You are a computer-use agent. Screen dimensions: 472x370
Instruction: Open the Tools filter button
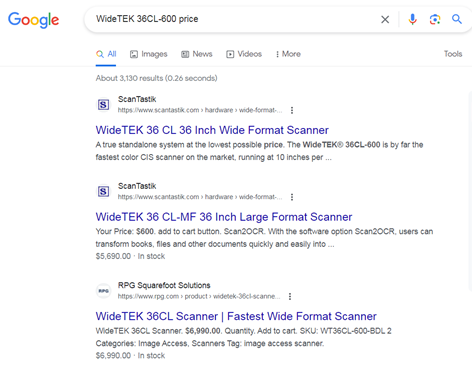coord(453,54)
